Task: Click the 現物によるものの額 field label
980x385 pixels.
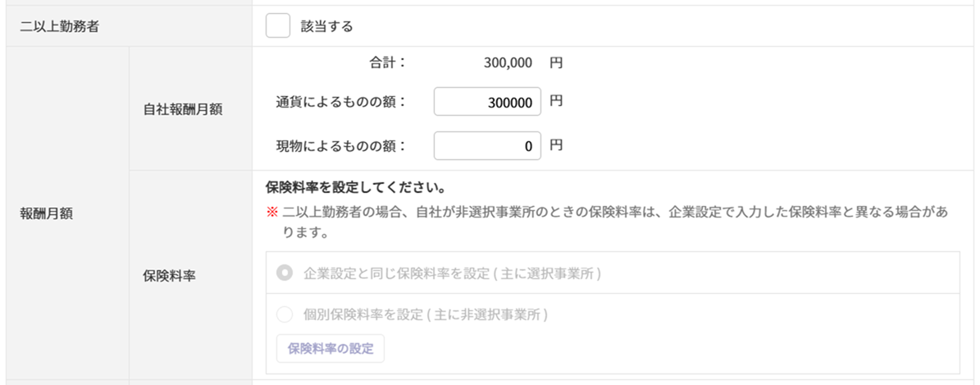Action: [x=342, y=147]
